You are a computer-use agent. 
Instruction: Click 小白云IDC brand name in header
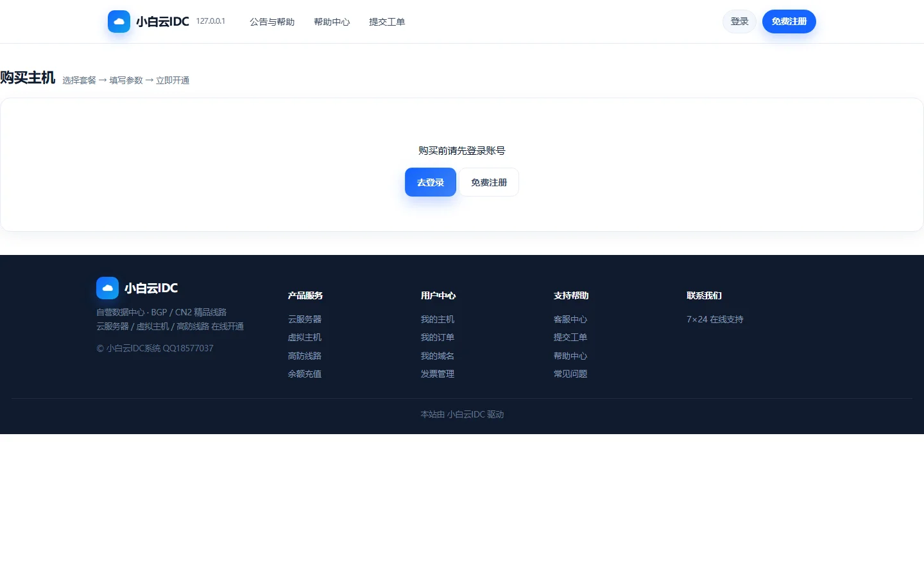coord(162,21)
